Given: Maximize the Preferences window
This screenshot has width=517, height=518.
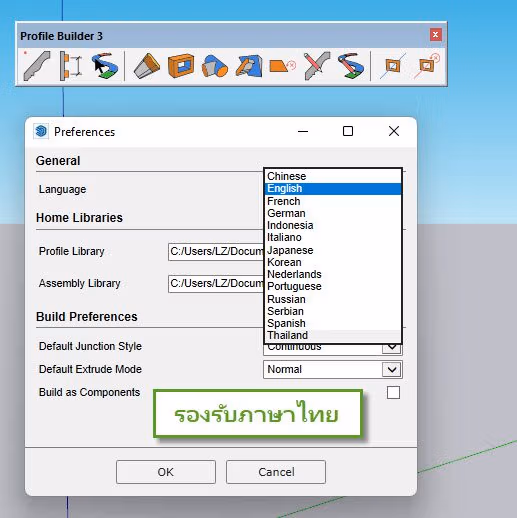Looking at the screenshot, I should (348, 131).
